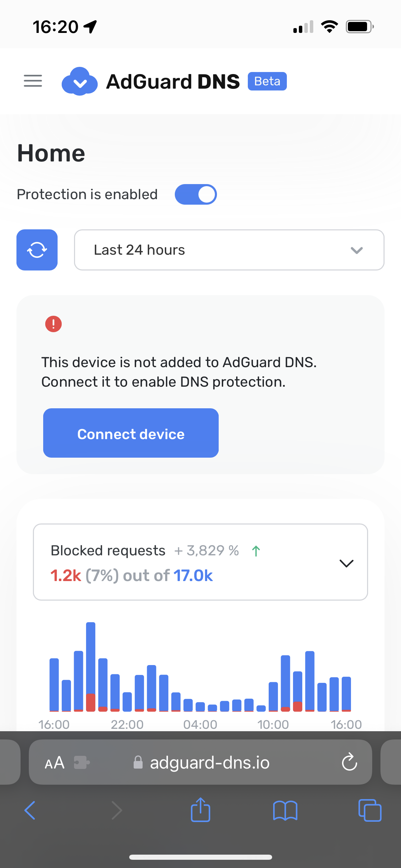Image resolution: width=401 pixels, height=868 pixels.
Task: Open the hamburger navigation menu
Action: pyautogui.click(x=33, y=81)
